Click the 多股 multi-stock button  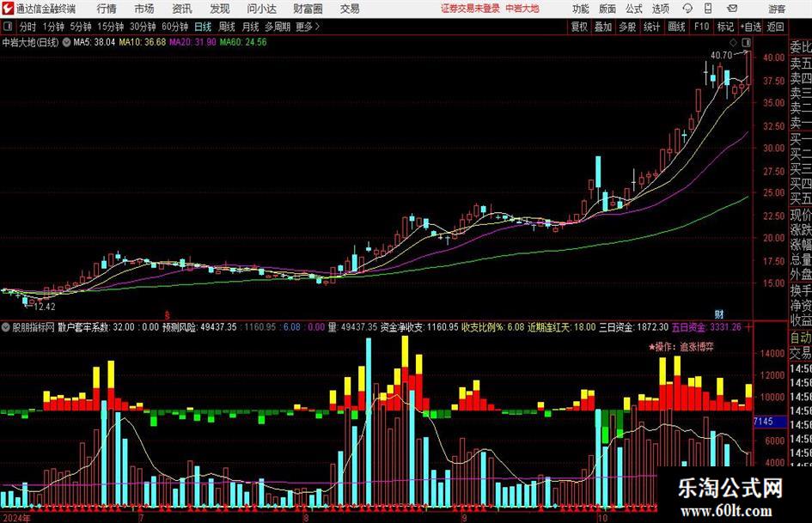[627, 27]
